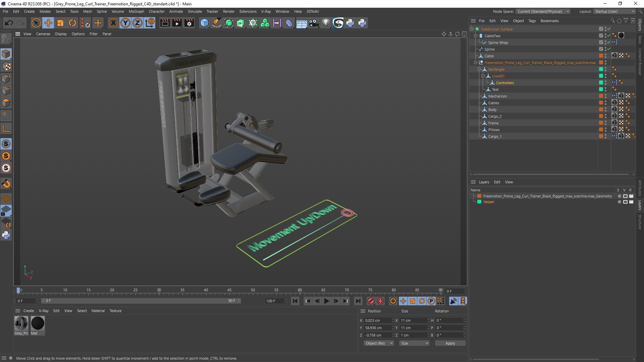Image resolution: width=644 pixels, height=362 pixels.
Task: Activate the Move tool
Action: 48,23
